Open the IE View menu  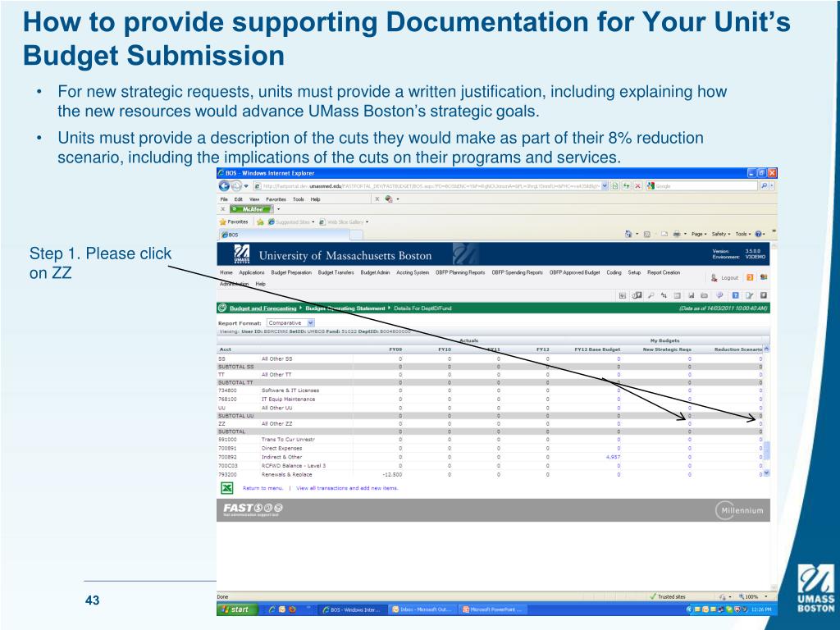254,199
